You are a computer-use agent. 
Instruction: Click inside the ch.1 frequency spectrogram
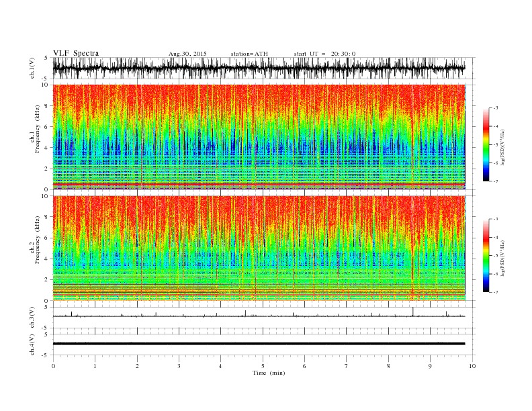click(x=259, y=137)
